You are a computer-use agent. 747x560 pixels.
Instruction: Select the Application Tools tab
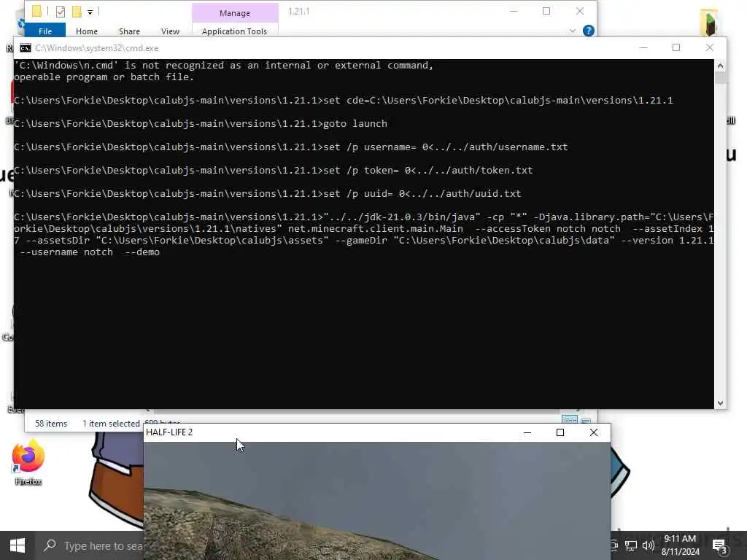(x=234, y=31)
